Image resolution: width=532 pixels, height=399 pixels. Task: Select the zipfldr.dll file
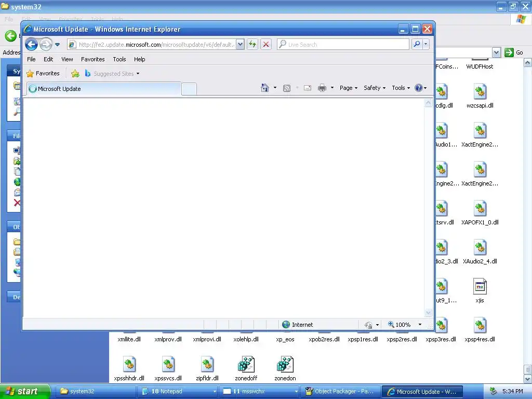point(207,369)
